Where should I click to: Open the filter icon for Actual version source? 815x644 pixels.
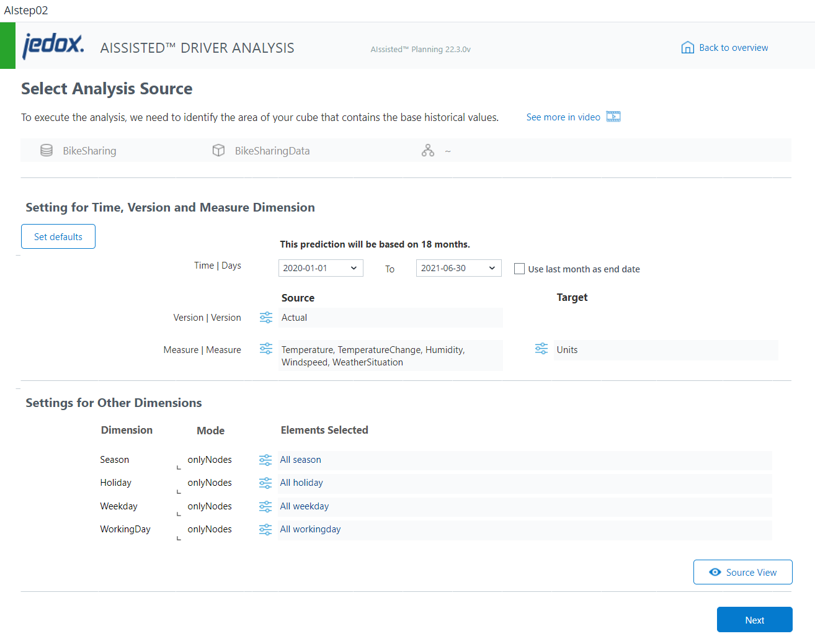[265, 317]
